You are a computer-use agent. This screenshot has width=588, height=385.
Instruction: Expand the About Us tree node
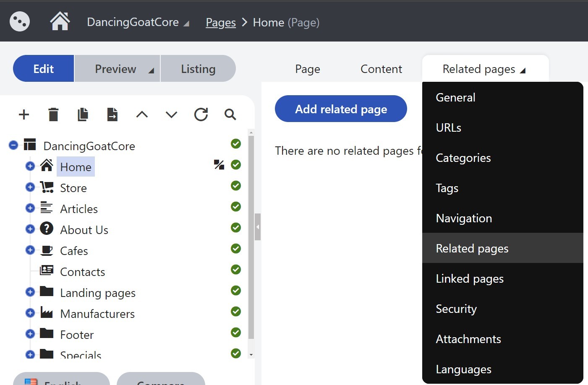pos(30,229)
